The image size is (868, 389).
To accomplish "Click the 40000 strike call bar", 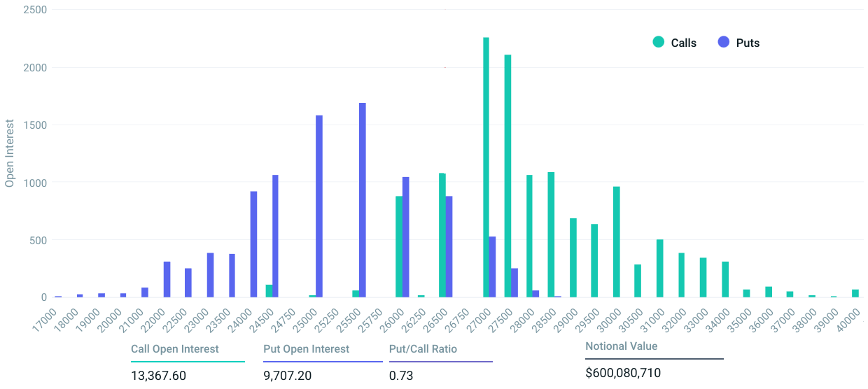I will coord(855,293).
